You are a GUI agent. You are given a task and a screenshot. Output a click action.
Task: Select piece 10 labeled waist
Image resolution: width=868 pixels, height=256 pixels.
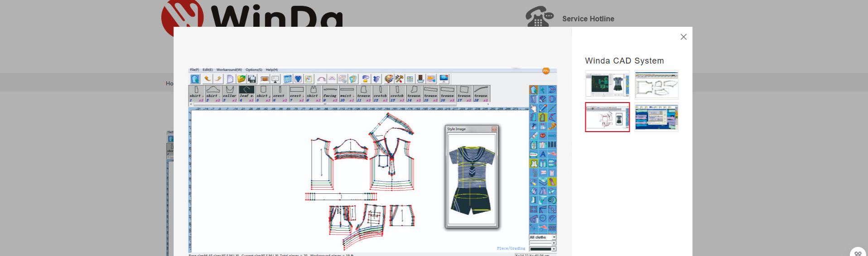click(347, 94)
